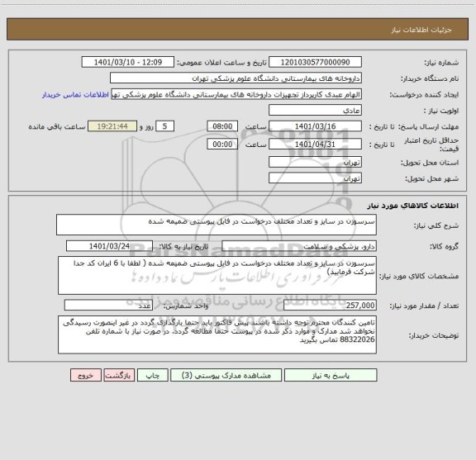This screenshot has width=476, height=460.
Task: Click quantity field 257,000
Action: [x=330, y=306]
